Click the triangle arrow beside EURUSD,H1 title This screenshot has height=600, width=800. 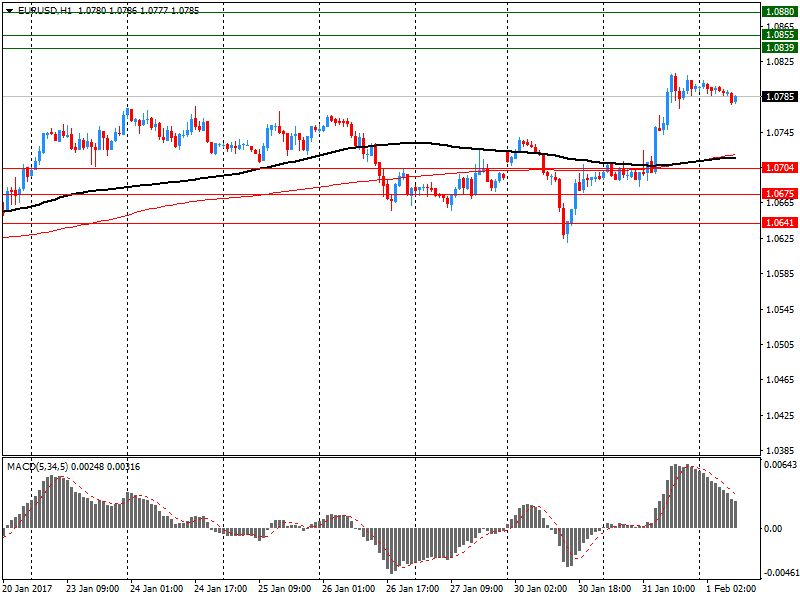pos(9,11)
